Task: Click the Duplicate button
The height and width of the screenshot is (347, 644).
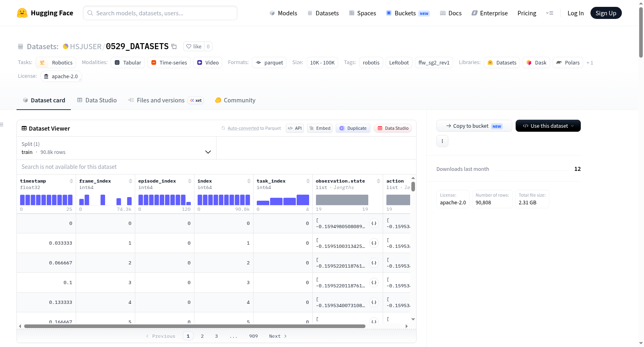Action: click(x=353, y=128)
